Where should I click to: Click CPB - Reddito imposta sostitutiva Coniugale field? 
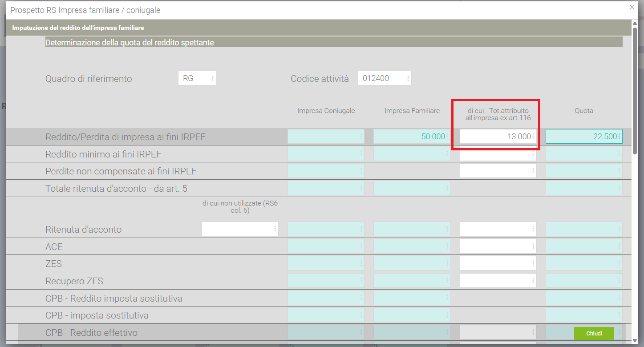coord(326,298)
